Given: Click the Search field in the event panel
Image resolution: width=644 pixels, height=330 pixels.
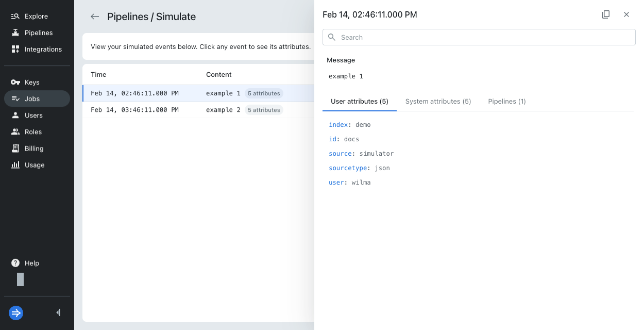Looking at the screenshot, I should coord(479,37).
